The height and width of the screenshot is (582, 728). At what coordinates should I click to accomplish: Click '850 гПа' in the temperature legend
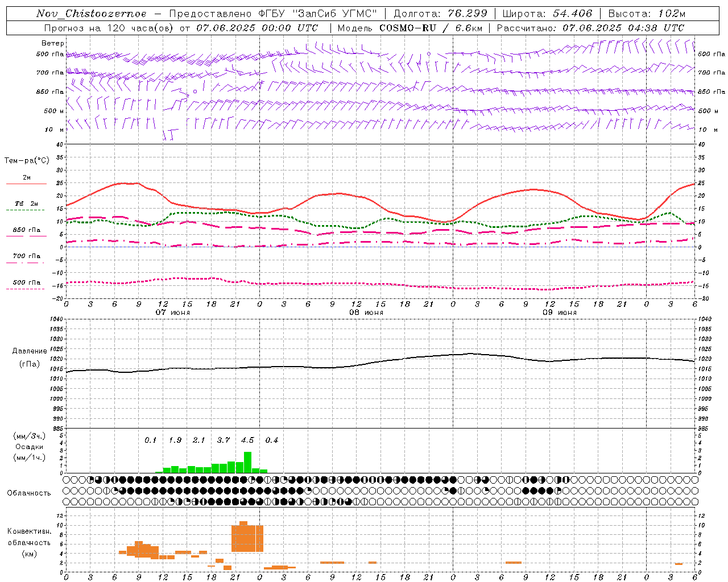tap(26, 230)
